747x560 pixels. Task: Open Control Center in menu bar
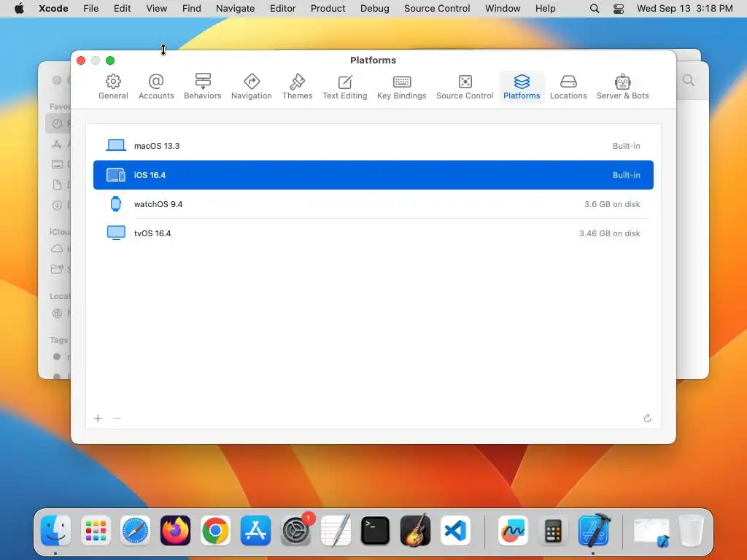coord(619,9)
